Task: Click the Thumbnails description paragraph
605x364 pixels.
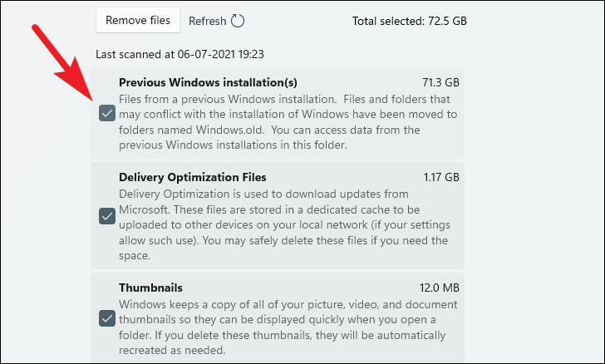Action: pyautogui.click(x=287, y=327)
